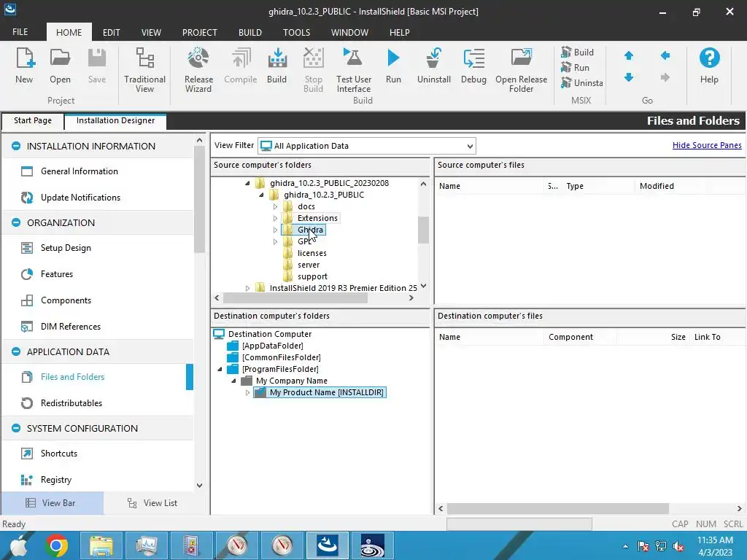
Task: Collapse INSTALLATION INFORMATION section
Action: pos(16,146)
